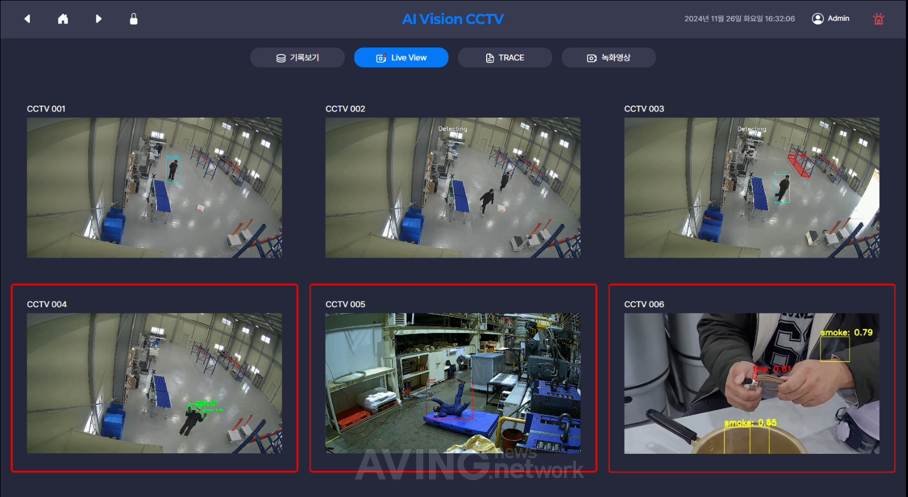Open the CCTV 002 camera feed
This screenshot has width=908, height=497.
click(453, 188)
